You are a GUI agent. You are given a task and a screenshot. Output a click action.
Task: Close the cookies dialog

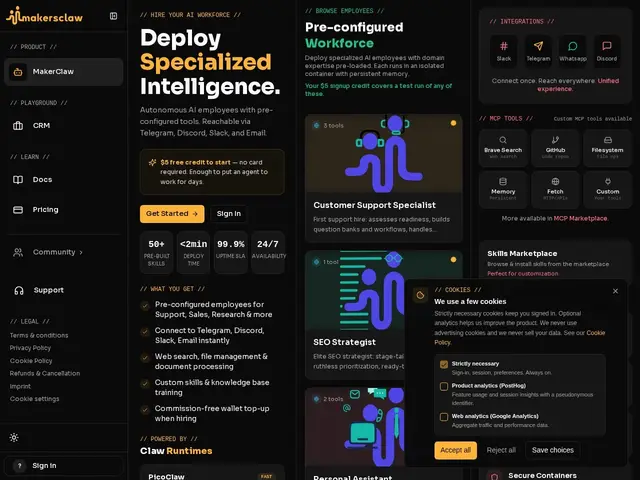(616, 291)
